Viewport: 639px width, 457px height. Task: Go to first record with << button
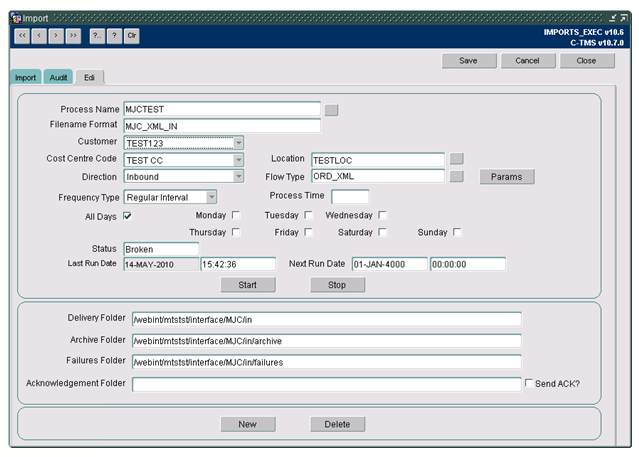pos(22,36)
